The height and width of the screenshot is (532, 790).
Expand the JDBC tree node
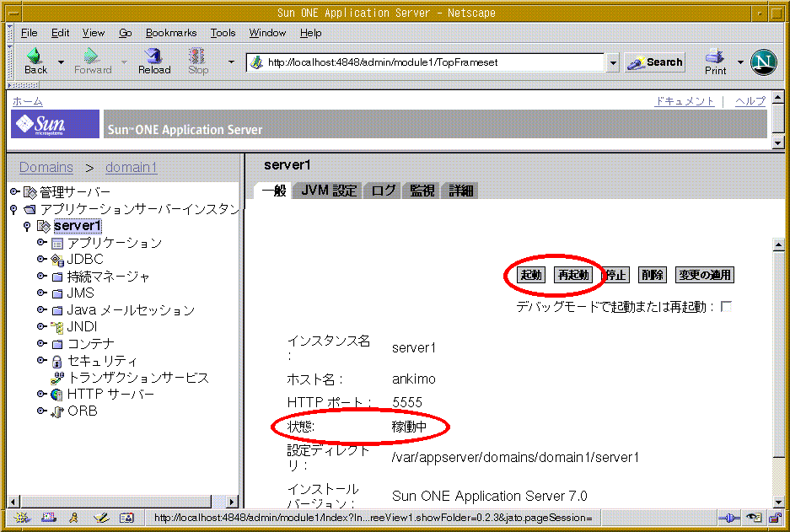click(x=42, y=259)
